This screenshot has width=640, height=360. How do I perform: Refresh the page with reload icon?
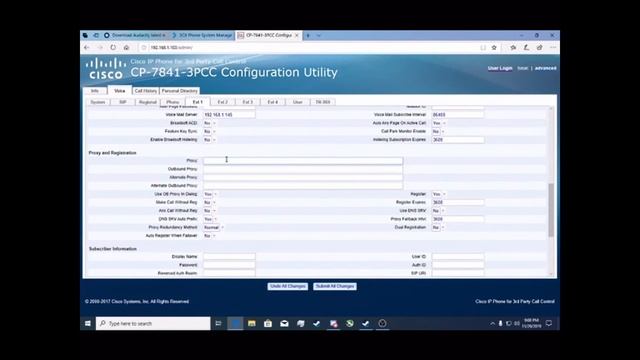[113, 48]
